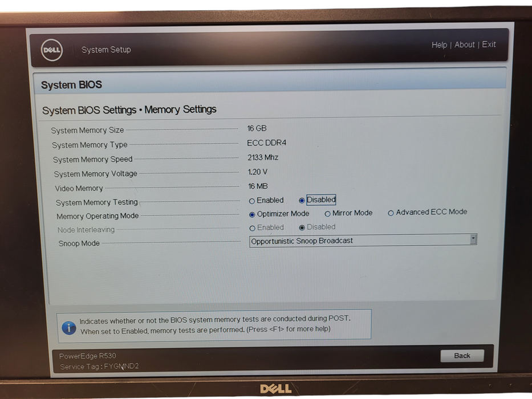This screenshot has height=399, width=532.
Task: Click the Snoop Mode dropdown arrow
Action: [x=473, y=239]
